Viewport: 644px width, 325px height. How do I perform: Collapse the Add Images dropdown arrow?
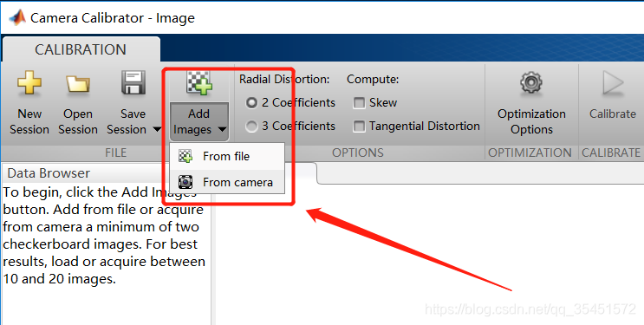(222, 130)
